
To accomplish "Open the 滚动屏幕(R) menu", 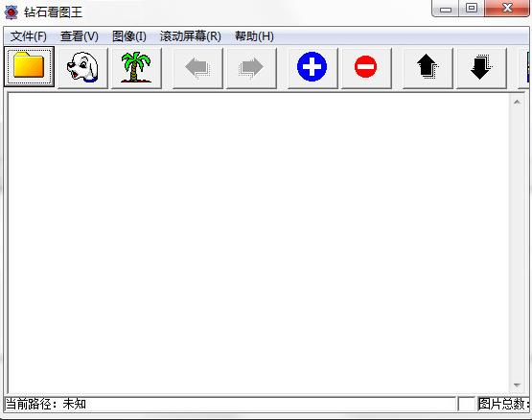I will coord(191,36).
